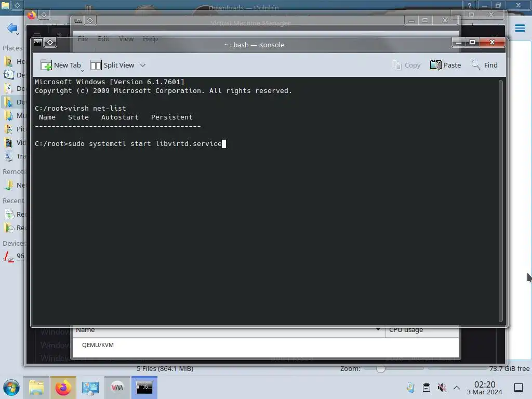Click the Copy toolbar button in Konsole
532x399 pixels.
(406, 65)
